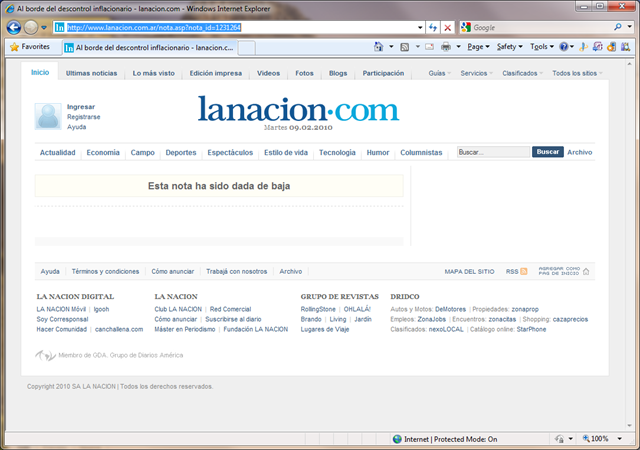Click the RSS feeds toolbar icon
The image size is (640, 450).
click(x=404, y=47)
